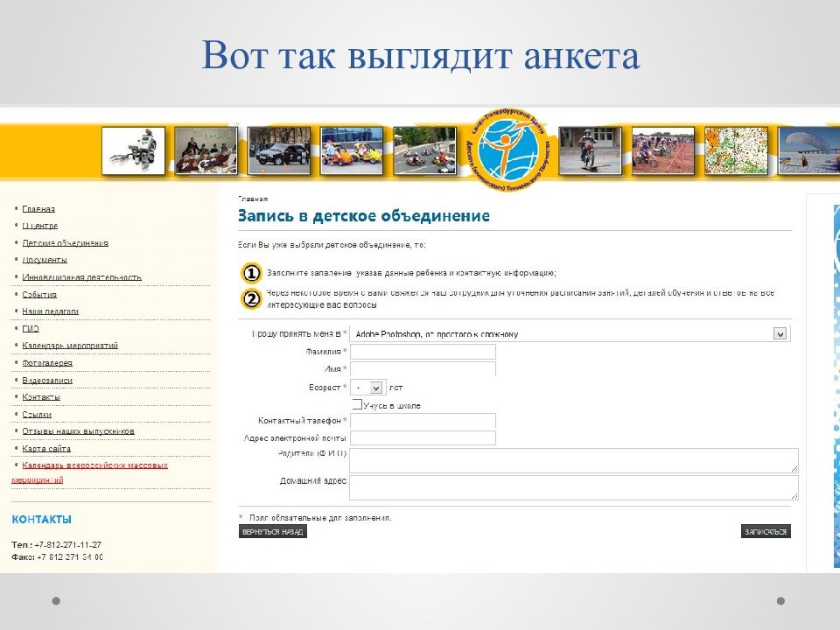Click the step 1 numbered circle icon
840x630 pixels.
251,273
